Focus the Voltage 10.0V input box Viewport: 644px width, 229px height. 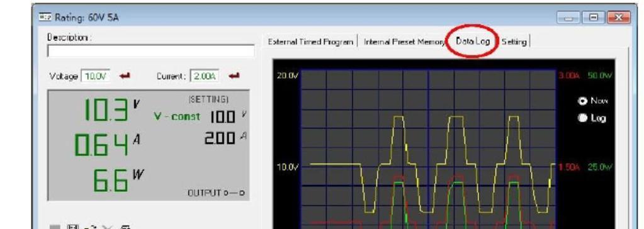click(96, 76)
